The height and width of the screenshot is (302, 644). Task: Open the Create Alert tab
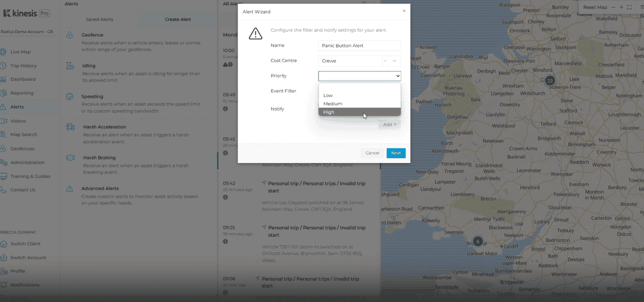click(x=178, y=19)
